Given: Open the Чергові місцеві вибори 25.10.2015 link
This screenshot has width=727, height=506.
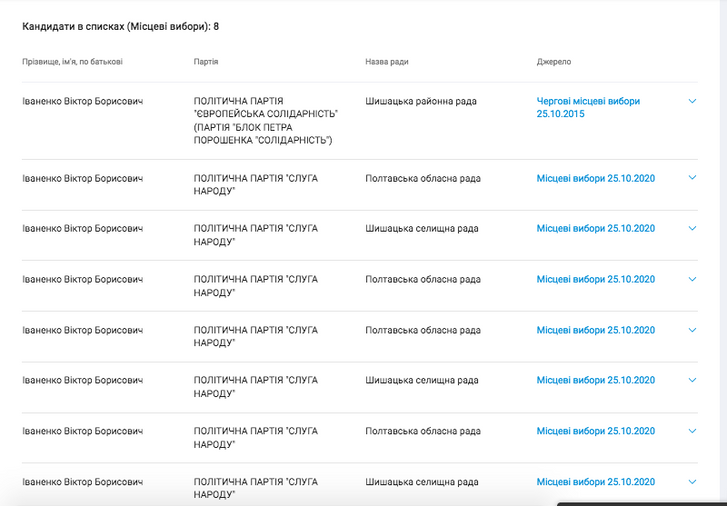Looking at the screenshot, I should pos(588,108).
